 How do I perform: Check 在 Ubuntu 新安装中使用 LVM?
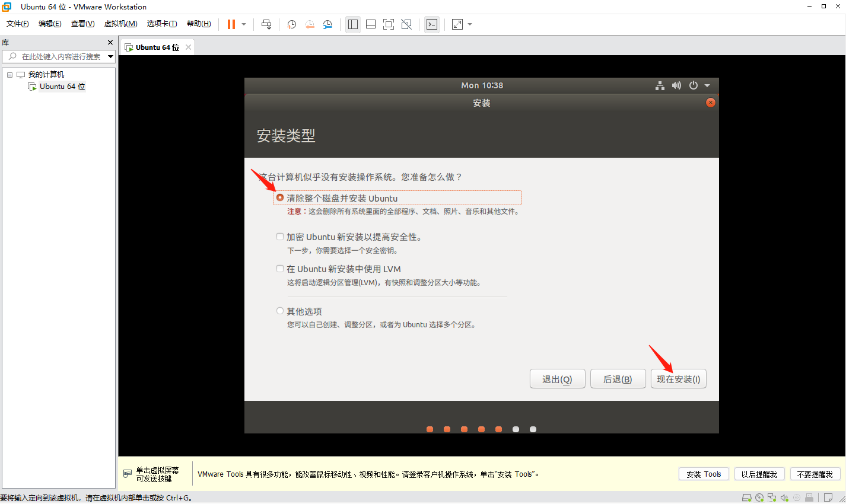point(279,268)
